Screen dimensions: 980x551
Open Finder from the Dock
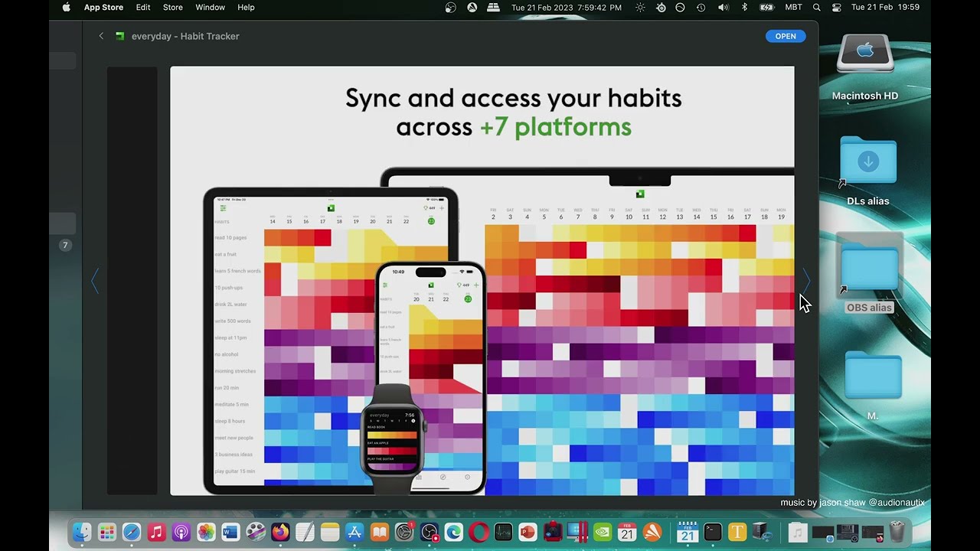click(82, 532)
